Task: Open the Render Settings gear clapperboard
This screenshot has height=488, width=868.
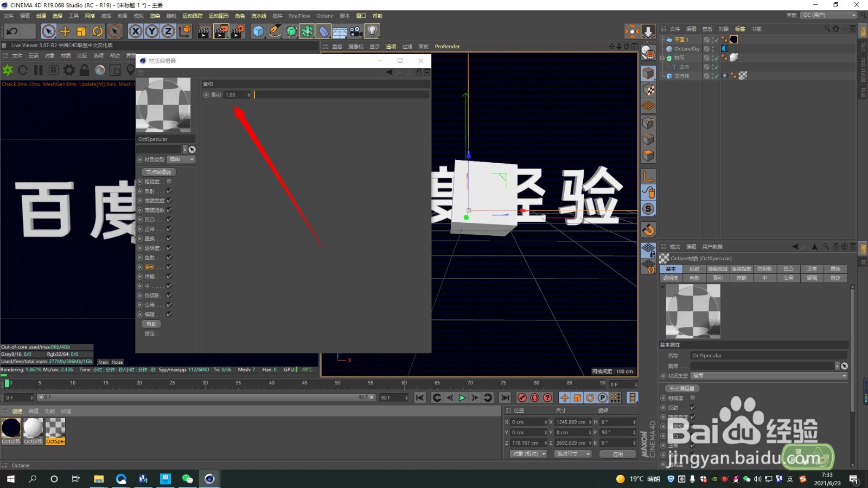Action: click(x=238, y=31)
